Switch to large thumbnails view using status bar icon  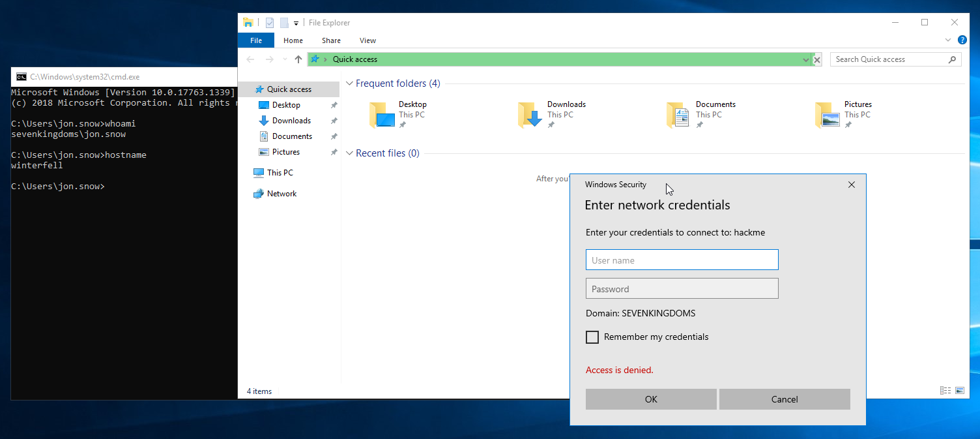coord(960,391)
